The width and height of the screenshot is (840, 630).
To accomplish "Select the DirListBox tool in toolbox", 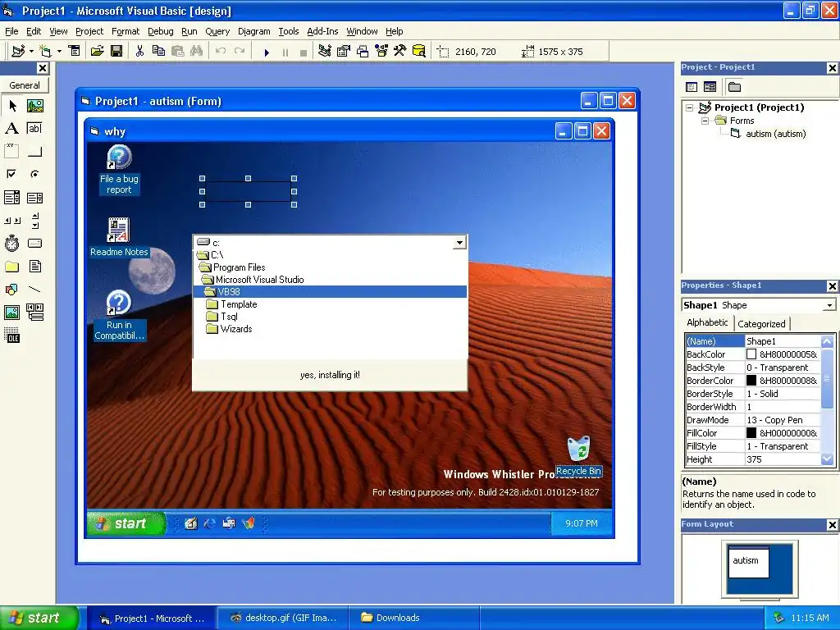I will tap(11, 267).
